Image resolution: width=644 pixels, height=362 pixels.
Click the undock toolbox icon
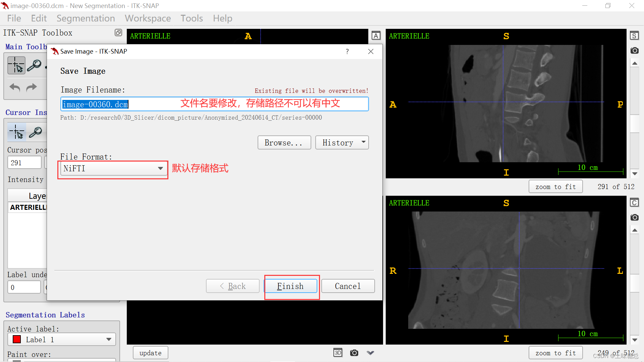[x=118, y=33]
